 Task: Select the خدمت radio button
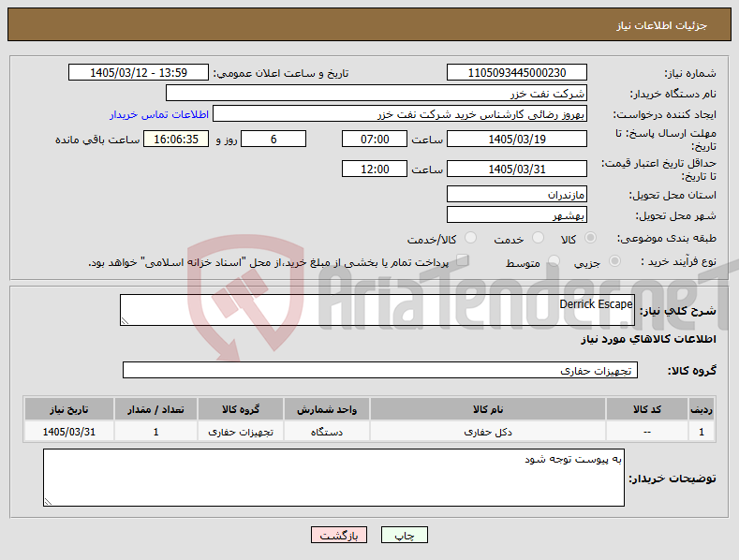pos(538,238)
